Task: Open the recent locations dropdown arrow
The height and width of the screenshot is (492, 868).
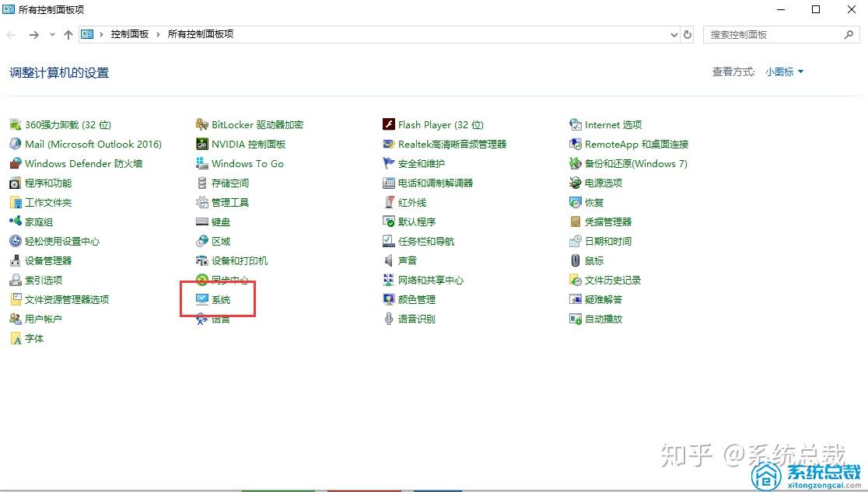Action: pyautogui.click(x=52, y=34)
